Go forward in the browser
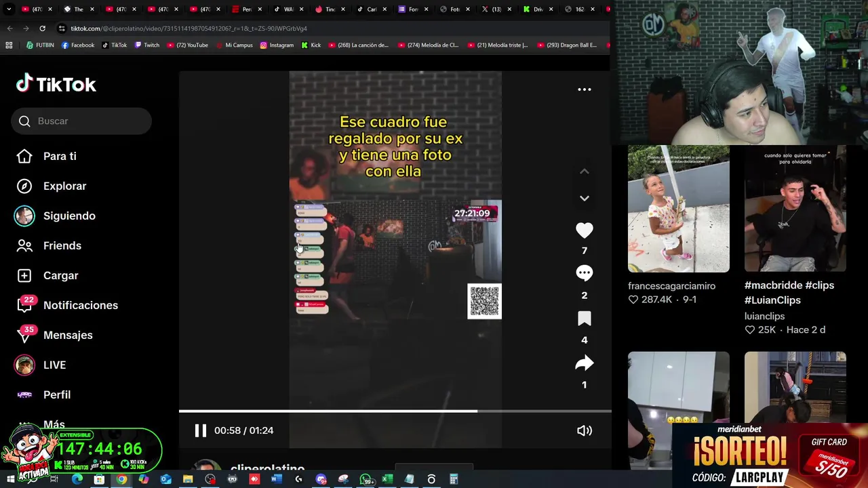Viewport: 868px width, 488px height. click(26, 28)
